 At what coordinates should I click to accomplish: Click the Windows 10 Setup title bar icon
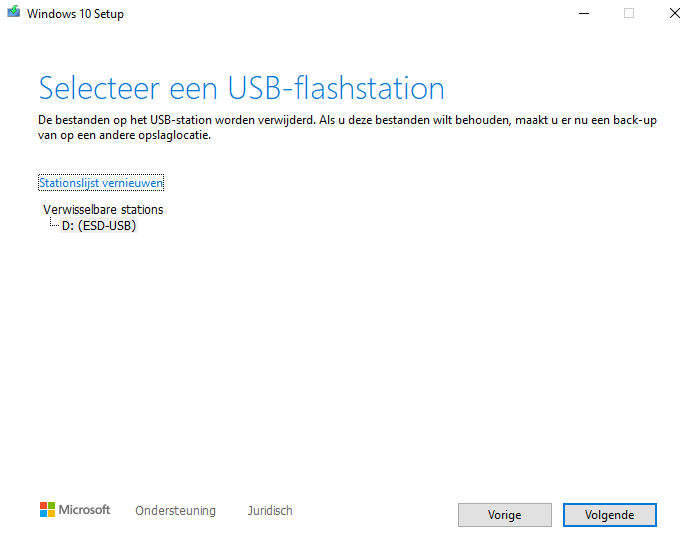point(14,12)
